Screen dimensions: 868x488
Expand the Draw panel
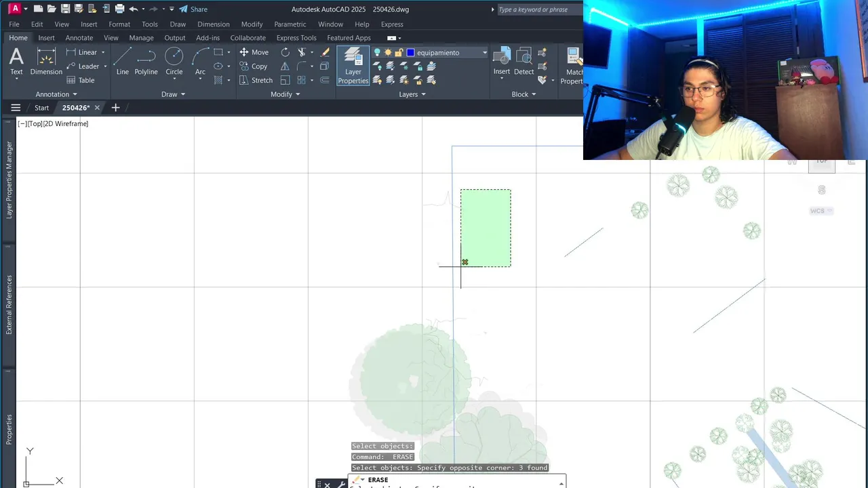pyautogui.click(x=174, y=94)
